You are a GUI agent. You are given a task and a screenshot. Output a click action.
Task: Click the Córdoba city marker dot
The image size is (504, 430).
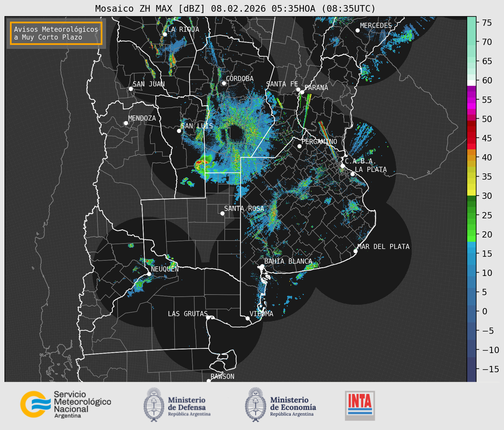point(224,83)
